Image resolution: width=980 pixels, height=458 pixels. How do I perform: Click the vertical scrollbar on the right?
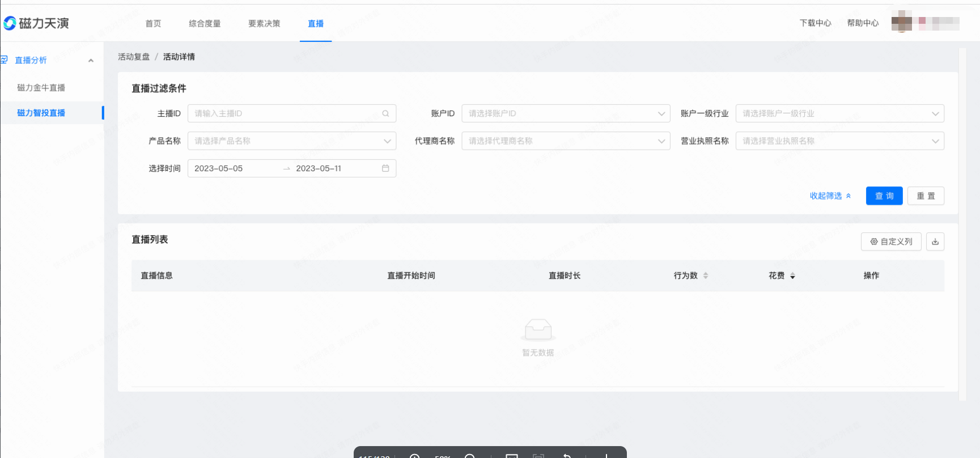click(962, 224)
